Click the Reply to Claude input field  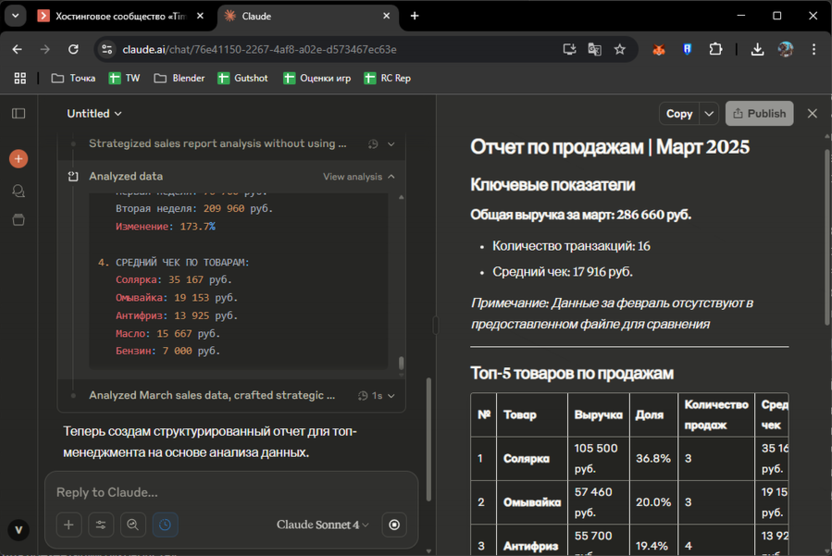tap(230, 492)
